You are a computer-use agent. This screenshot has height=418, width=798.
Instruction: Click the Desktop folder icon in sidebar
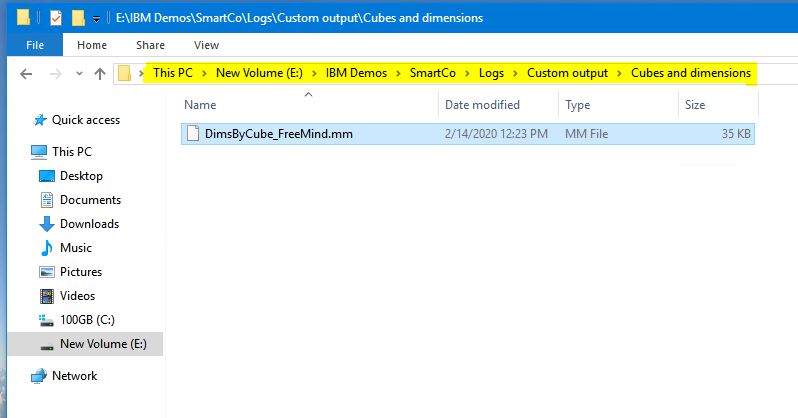coord(46,176)
